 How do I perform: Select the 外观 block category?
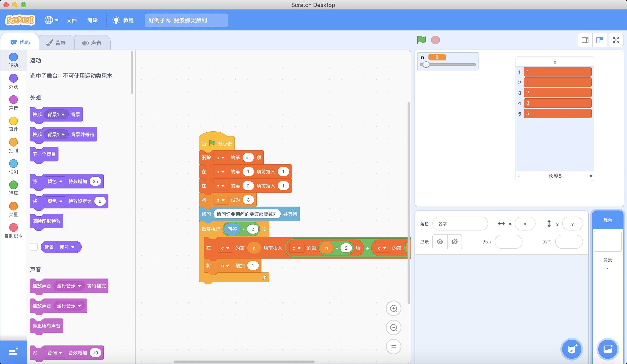(x=13, y=82)
